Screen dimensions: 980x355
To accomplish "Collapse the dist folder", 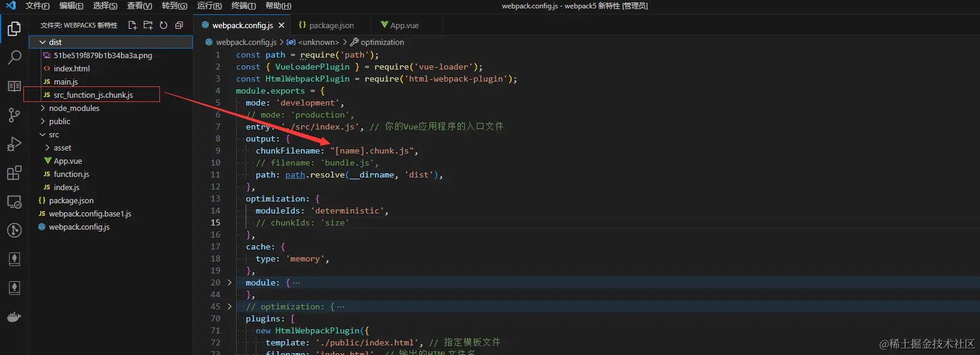I will pyautogui.click(x=43, y=42).
